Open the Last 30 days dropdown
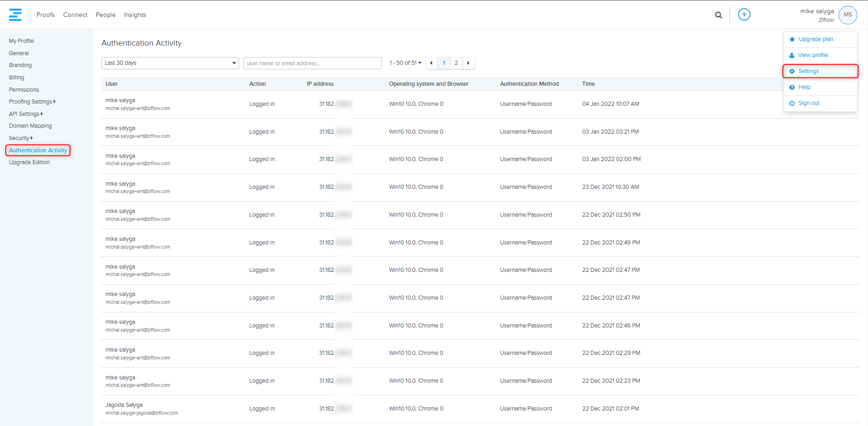 [x=170, y=63]
